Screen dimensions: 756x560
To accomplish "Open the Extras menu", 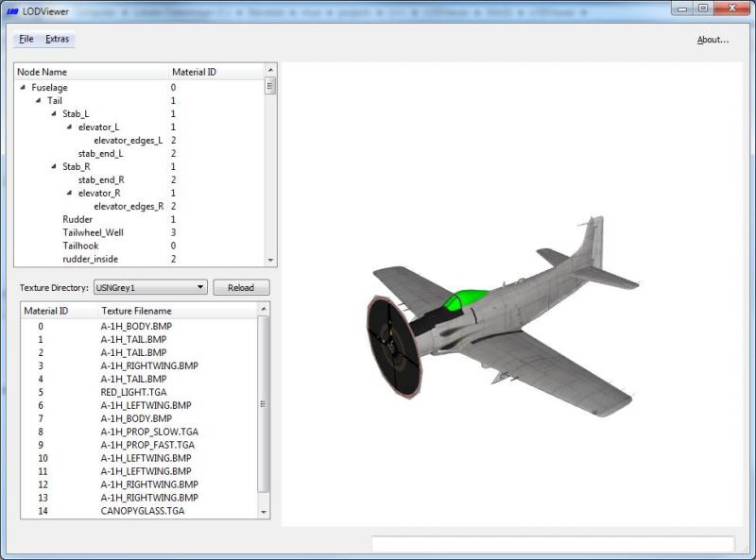I will point(58,39).
